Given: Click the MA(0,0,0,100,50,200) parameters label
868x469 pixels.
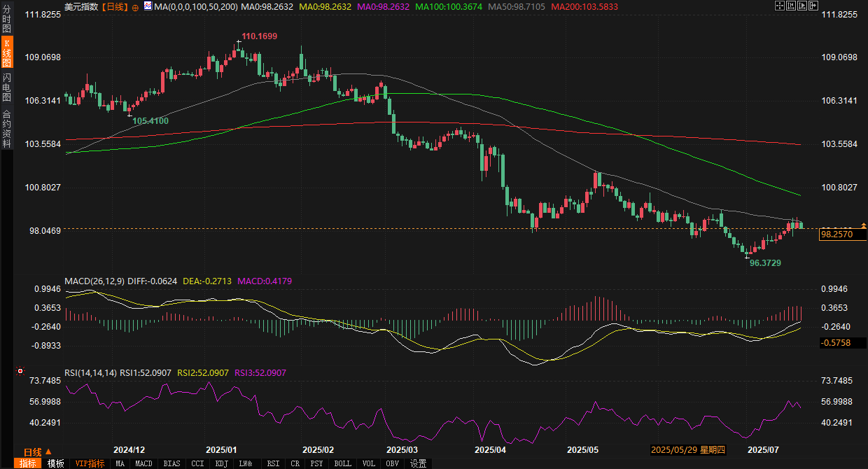Looking at the screenshot, I should (195, 7).
